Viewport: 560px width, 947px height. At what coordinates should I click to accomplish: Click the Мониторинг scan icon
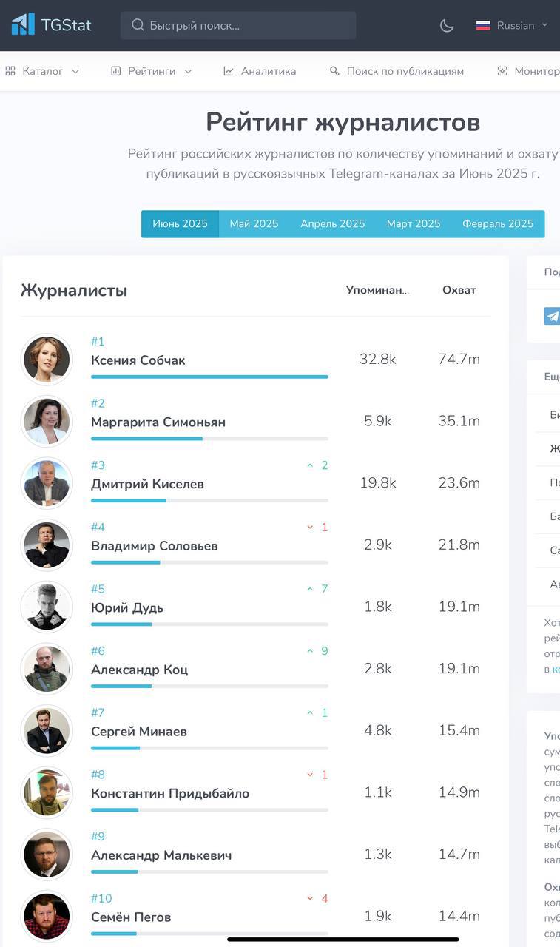pyautogui.click(x=502, y=71)
